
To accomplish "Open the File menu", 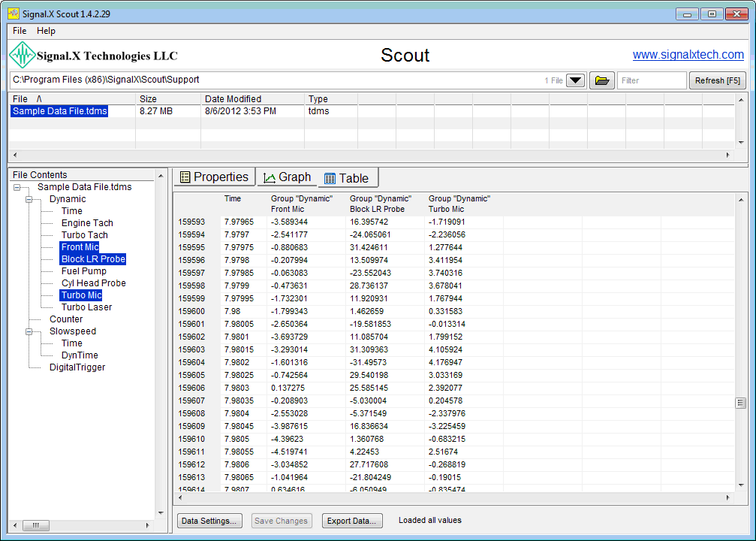I will (x=20, y=31).
